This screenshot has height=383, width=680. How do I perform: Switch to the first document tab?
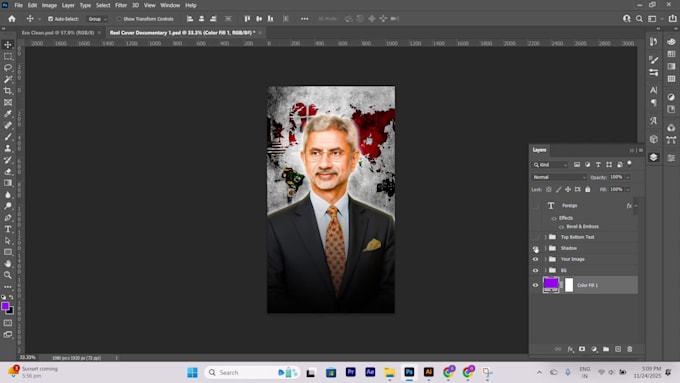[58, 33]
